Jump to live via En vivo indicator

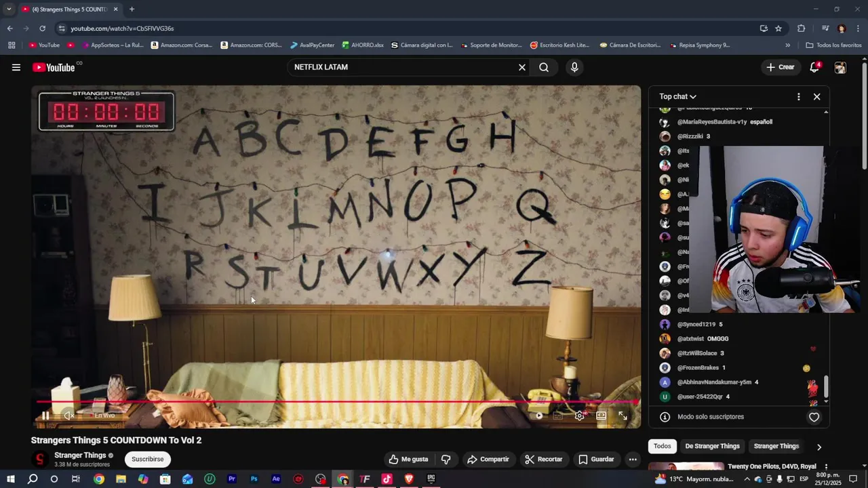click(103, 415)
